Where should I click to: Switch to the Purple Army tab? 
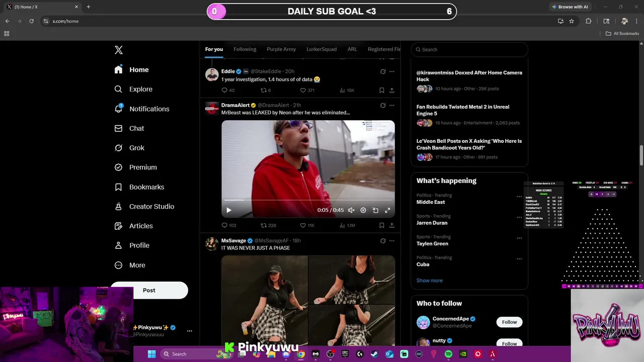[281, 49]
